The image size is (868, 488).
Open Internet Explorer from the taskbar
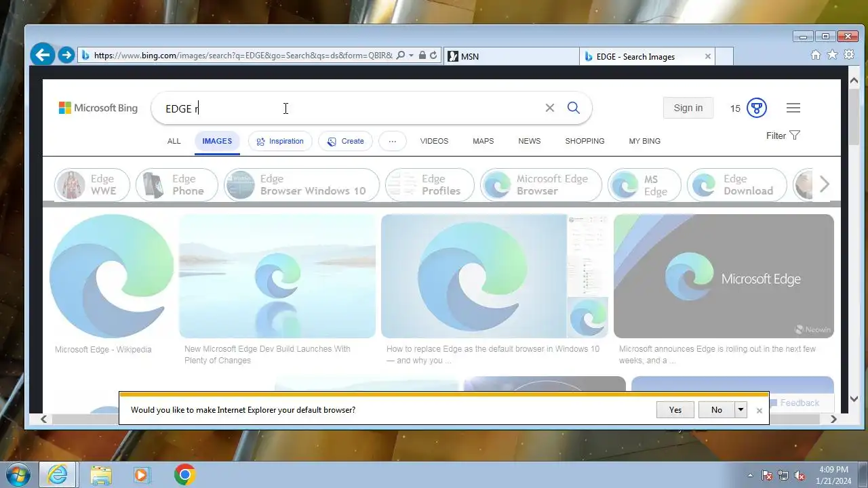(x=58, y=474)
